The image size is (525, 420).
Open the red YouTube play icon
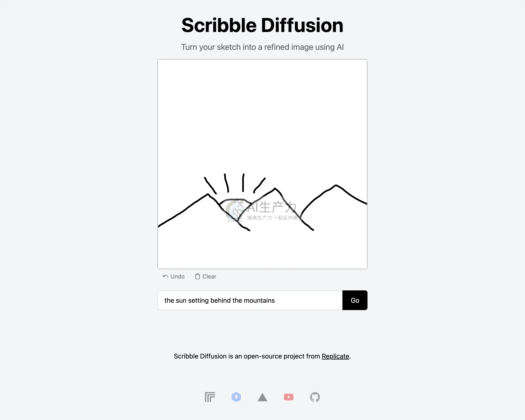click(x=289, y=397)
